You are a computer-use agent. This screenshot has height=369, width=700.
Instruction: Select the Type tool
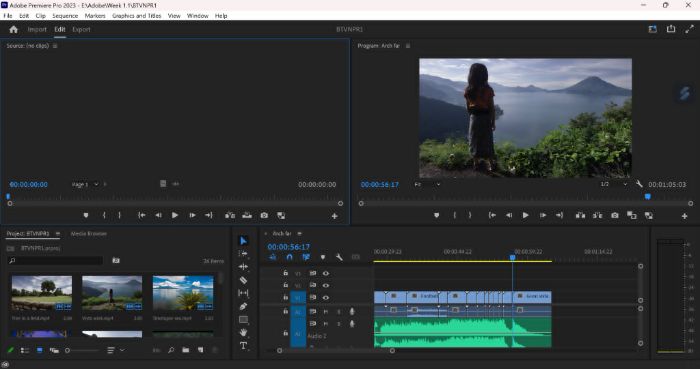point(243,346)
